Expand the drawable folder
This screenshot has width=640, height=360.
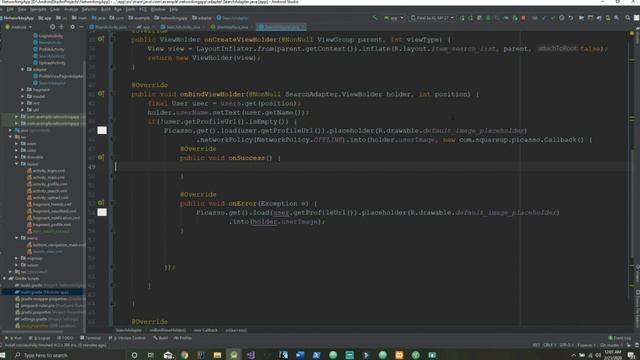click(17, 157)
